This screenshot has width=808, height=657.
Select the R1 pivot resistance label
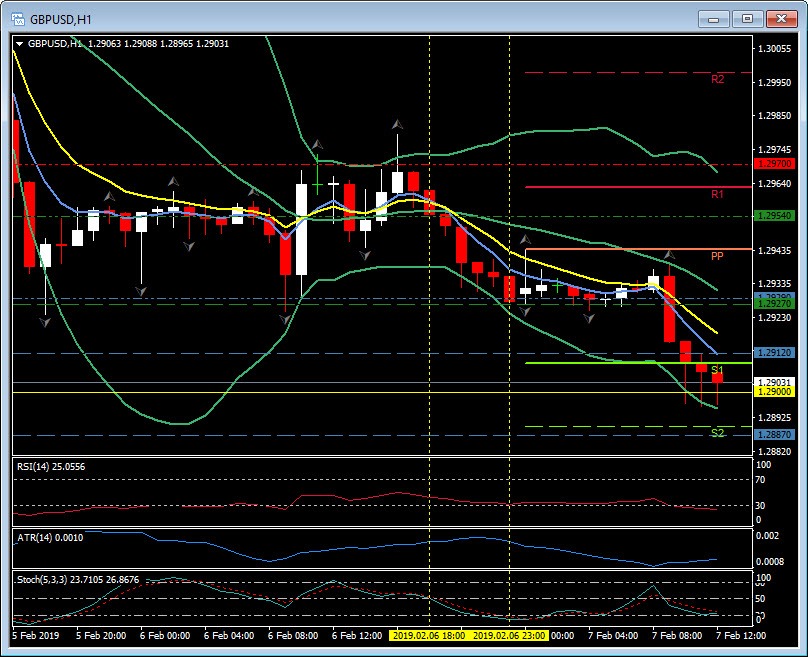(x=717, y=194)
